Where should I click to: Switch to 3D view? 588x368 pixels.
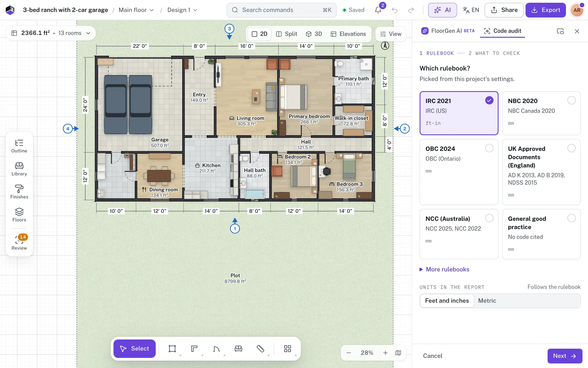[314, 34]
